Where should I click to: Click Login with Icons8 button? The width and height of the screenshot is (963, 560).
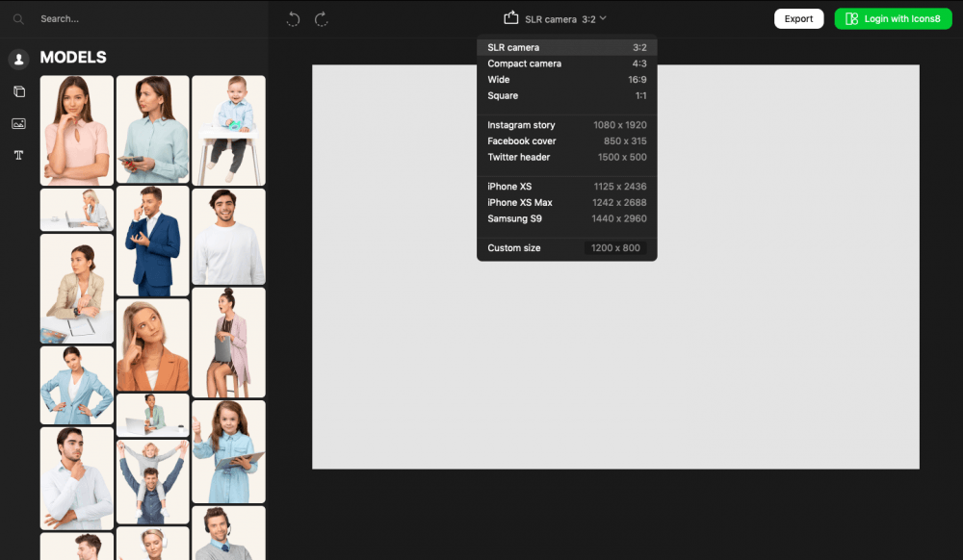click(893, 19)
